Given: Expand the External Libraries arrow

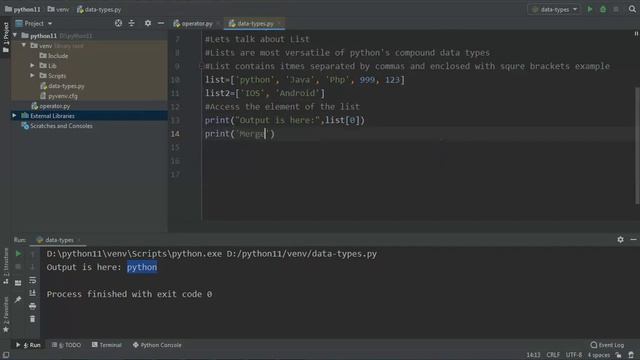Looking at the screenshot, I should (15, 116).
